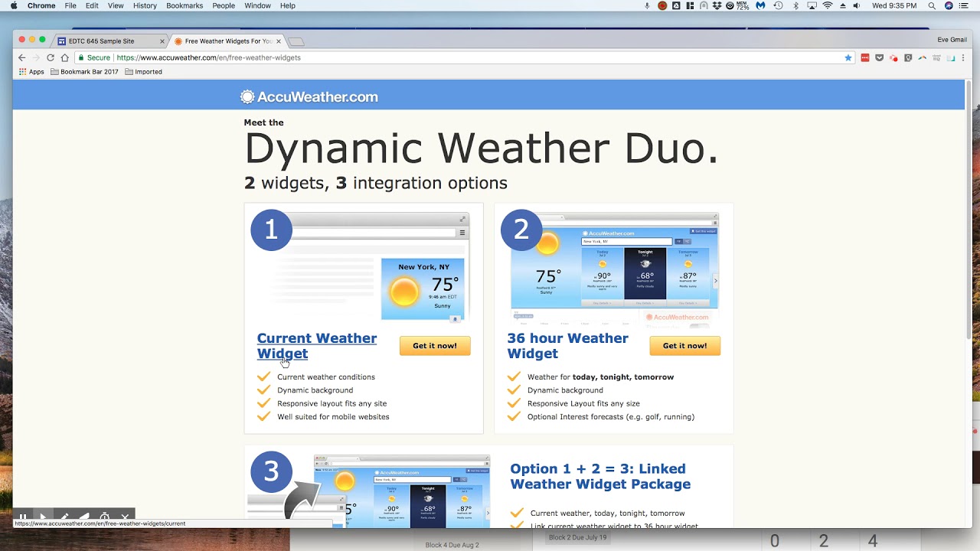Click the MEM 72% memory indicator
This screenshot has width=980, height=551.
coord(741,5)
